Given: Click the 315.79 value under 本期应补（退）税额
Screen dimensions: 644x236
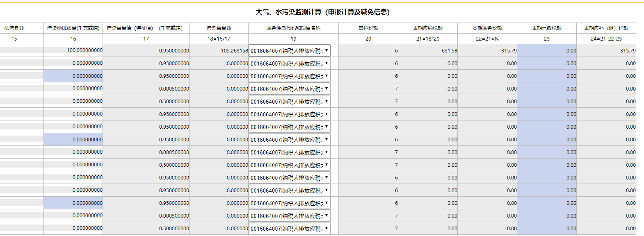Looking at the screenshot, I should pyautogui.click(x=606, y=51).
